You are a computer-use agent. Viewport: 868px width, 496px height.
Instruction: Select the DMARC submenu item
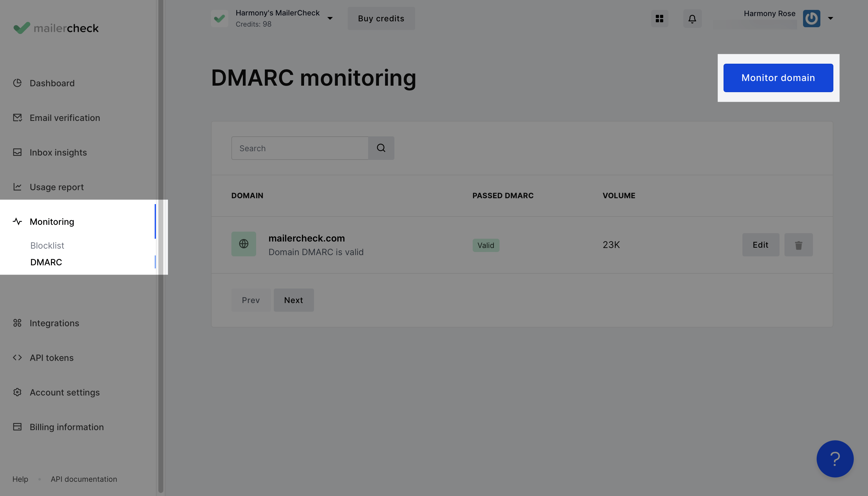point(46,262)
